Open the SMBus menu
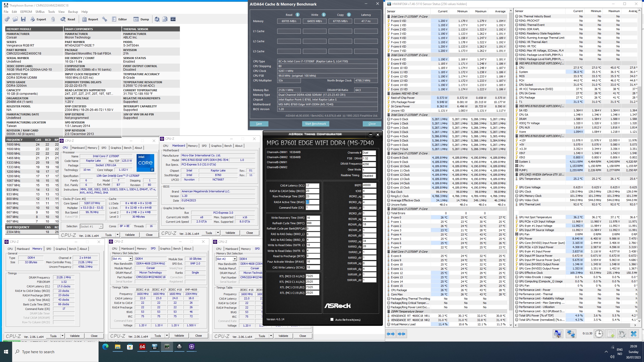 40,12
